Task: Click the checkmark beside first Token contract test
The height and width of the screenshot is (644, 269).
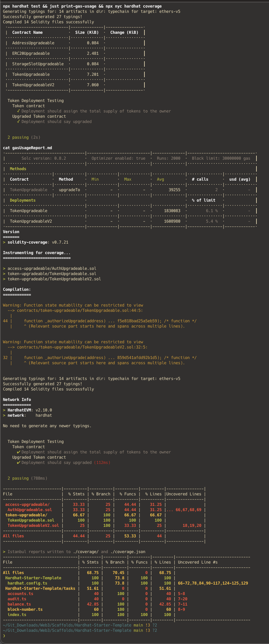Action: point(18,111)
